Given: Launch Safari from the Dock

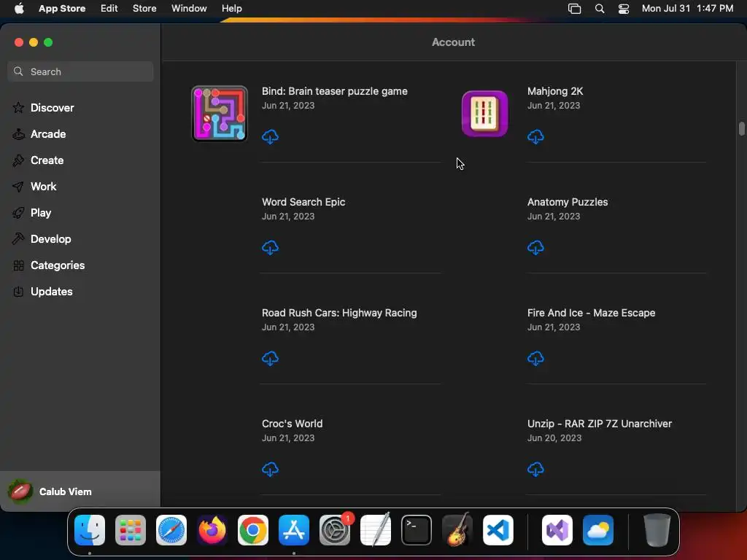Looking at the screenshot, I should click(x=171, y=530).
